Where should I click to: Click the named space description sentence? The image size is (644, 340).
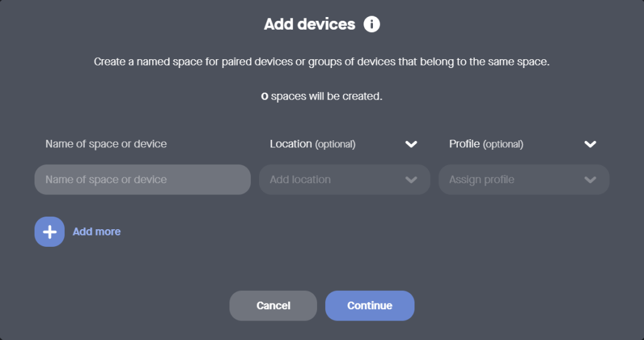[321, 62]
